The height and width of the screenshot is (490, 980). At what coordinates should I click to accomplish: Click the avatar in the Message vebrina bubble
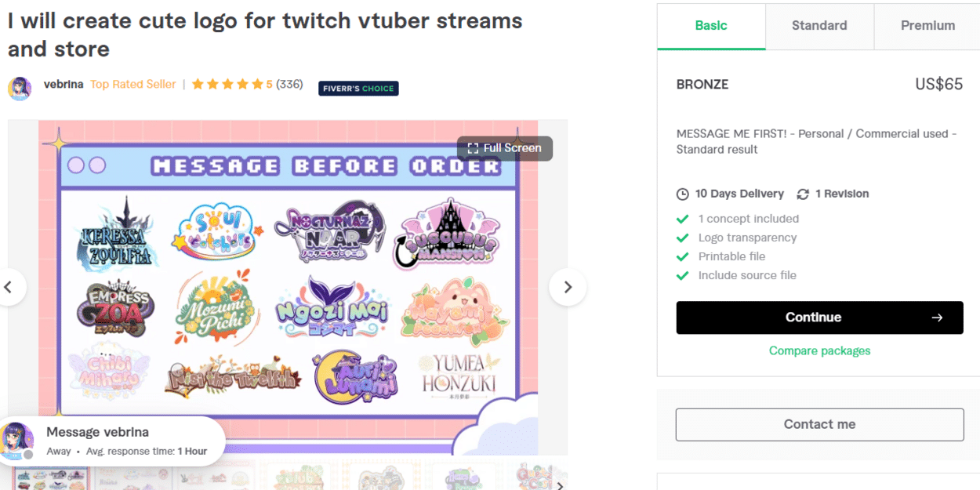click(x=17, y=441)
